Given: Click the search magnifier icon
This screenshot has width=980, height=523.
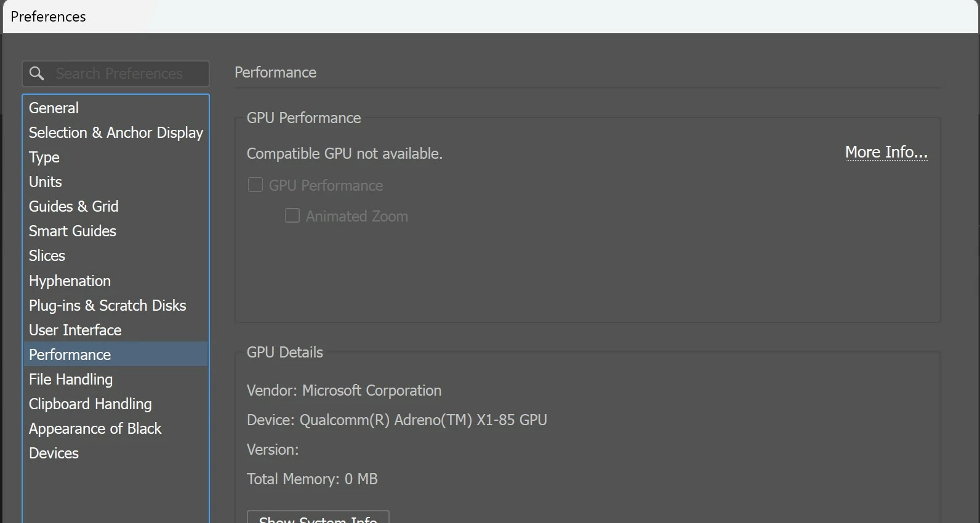Looking at the screenshot, I should (x=37, y=74).
